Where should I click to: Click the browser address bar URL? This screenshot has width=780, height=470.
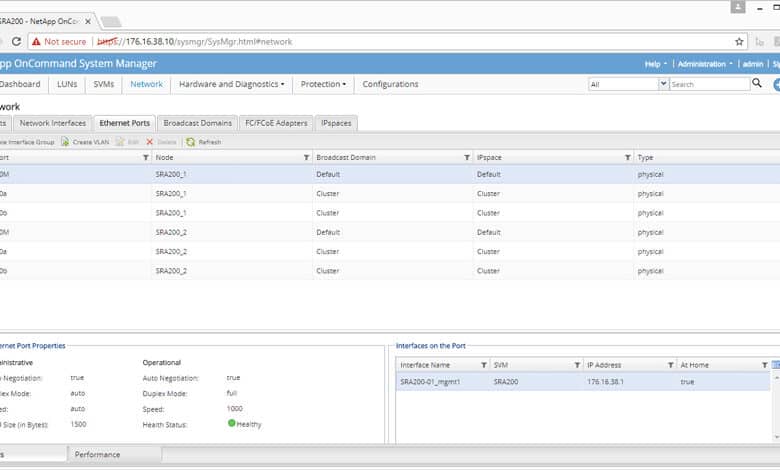point(195,42)
